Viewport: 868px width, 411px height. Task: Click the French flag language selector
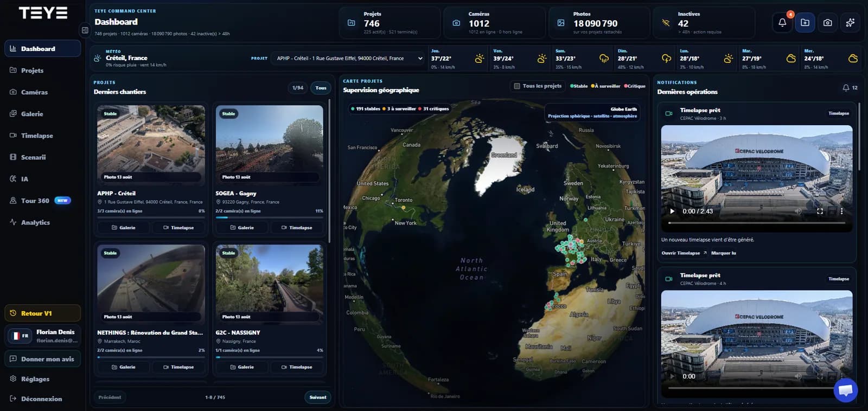click(x=21, y=336)
